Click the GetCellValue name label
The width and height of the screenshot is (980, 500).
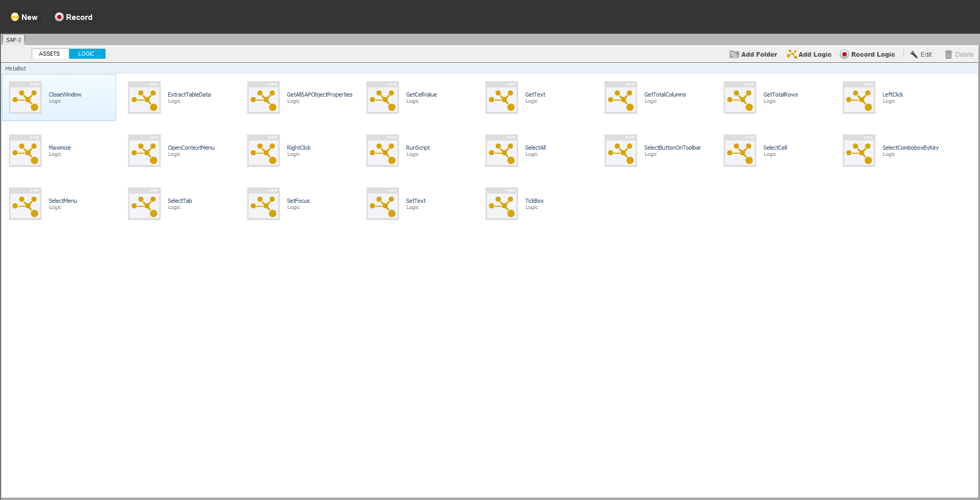click(x=421, y=94)
